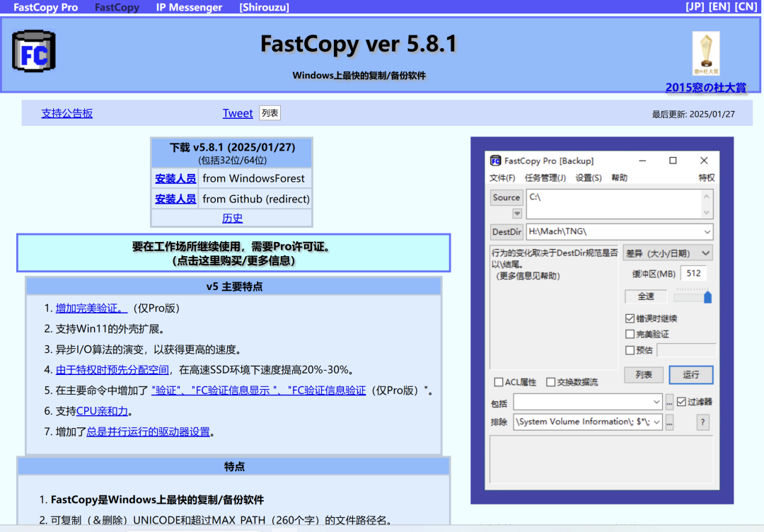
Task: Select FastCopy in top navigation bar
Action: pos(117,7)
